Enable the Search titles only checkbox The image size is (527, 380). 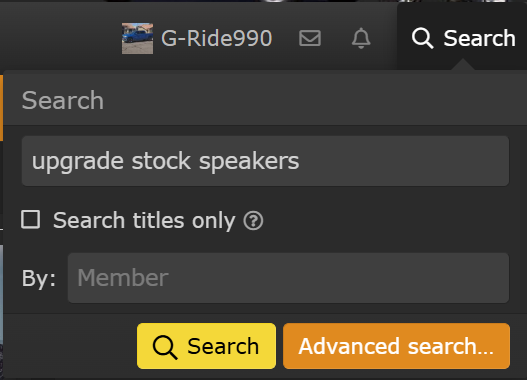[x=31, y=220]
